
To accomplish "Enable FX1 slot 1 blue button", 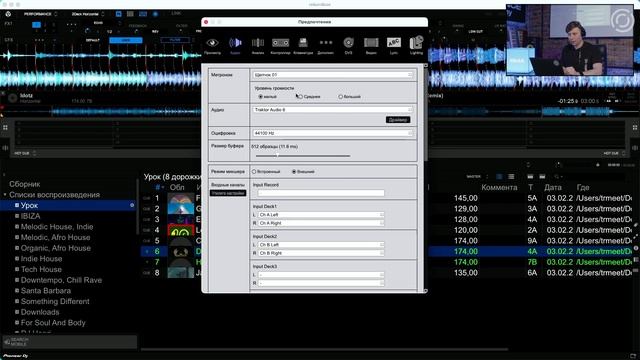I will point(36,24).
